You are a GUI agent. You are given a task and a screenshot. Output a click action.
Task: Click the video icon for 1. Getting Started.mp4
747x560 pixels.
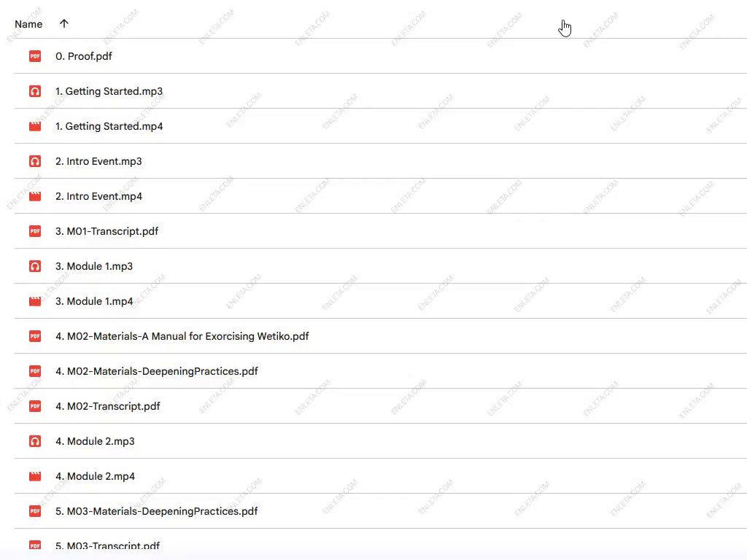coord(34,126)
